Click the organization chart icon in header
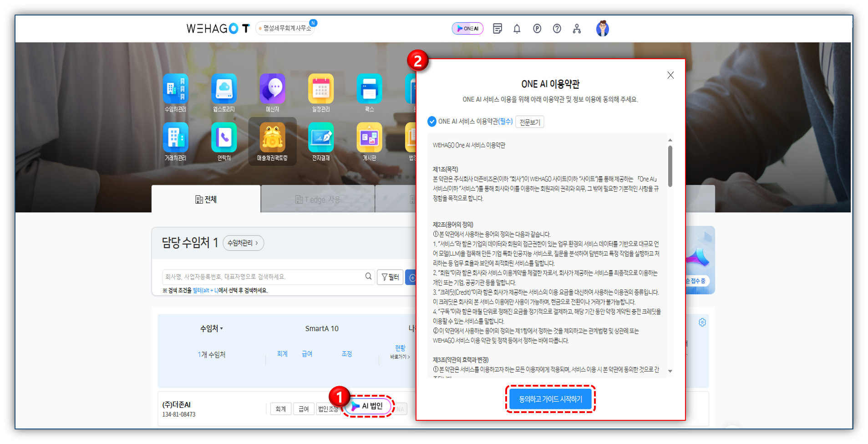Image resolution: width=868 pixels, height=444 pixels. [x=577, y=29]
